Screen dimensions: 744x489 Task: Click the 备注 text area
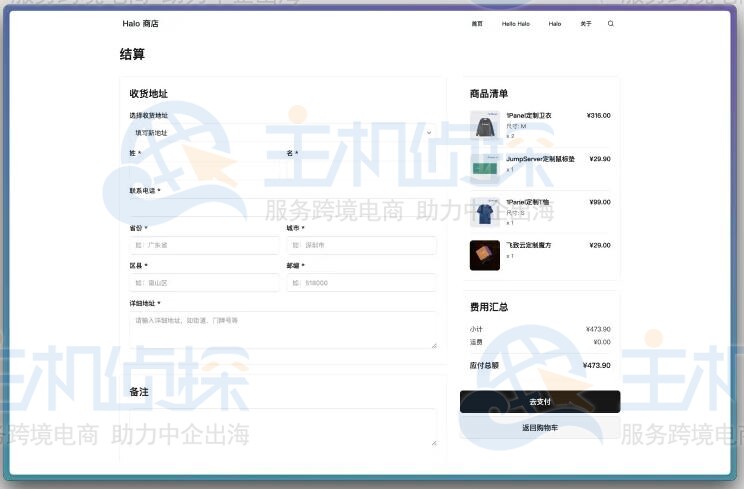(283, 426)
